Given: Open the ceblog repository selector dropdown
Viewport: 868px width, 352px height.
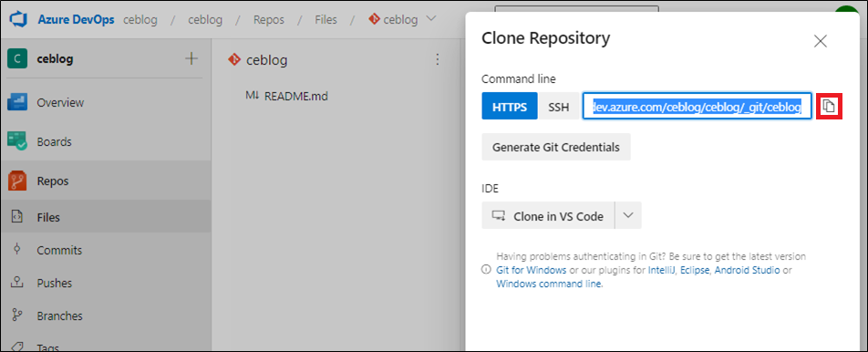Looking at the screenshot, I should (x=402, y=20).
